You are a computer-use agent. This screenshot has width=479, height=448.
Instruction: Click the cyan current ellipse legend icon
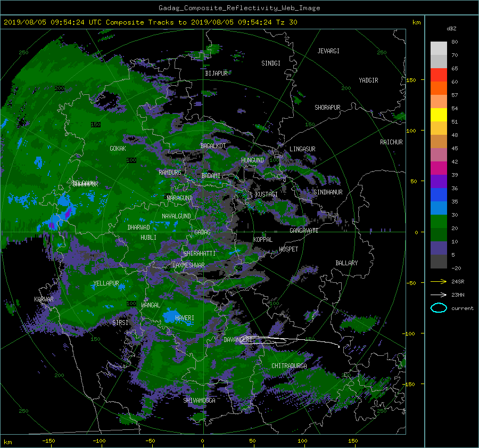(439, 308)
